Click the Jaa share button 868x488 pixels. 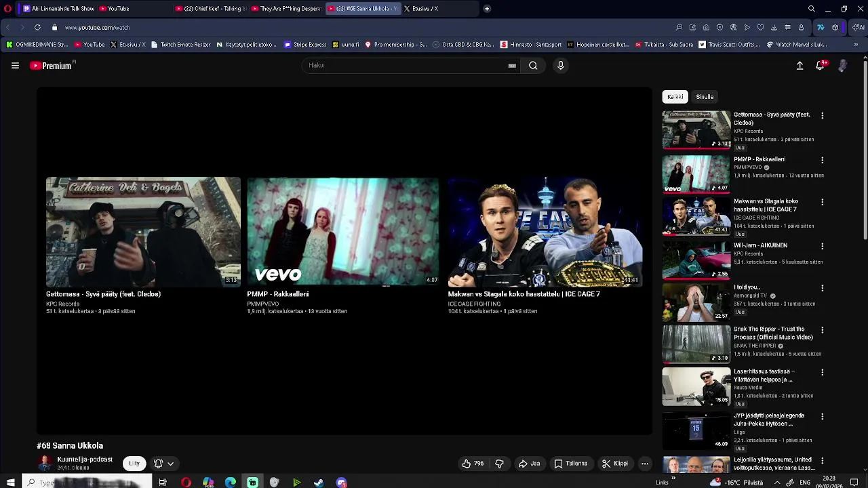(x=529, y=464)
